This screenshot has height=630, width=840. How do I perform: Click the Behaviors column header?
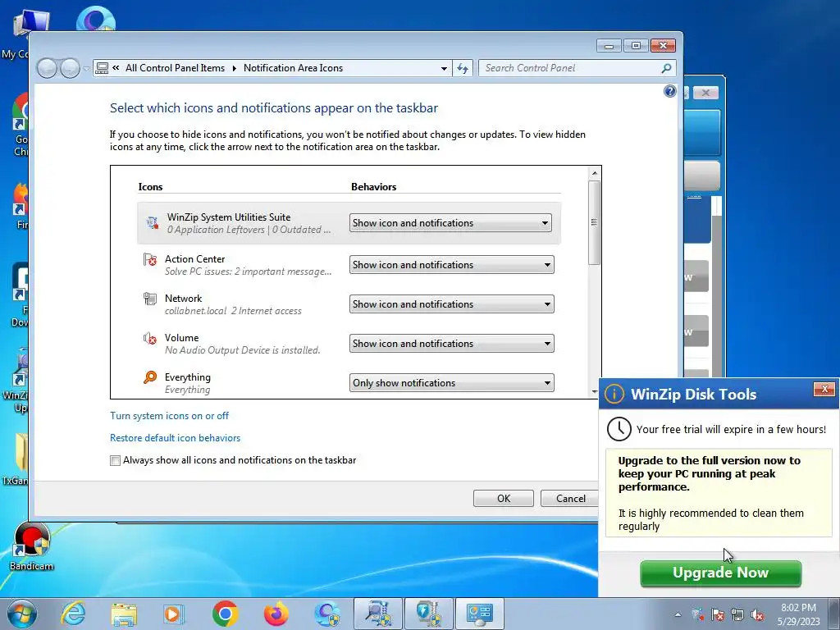pyautogui.click(x=373, y=187)
